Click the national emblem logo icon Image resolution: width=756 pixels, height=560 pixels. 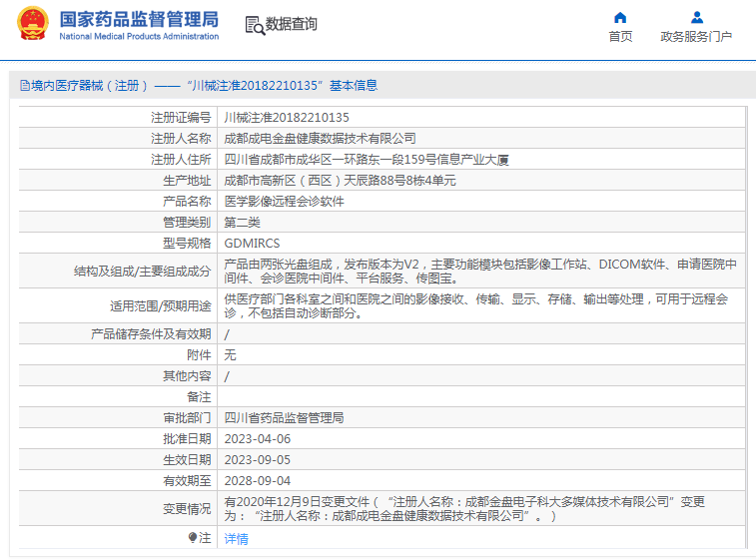(33, 23)
